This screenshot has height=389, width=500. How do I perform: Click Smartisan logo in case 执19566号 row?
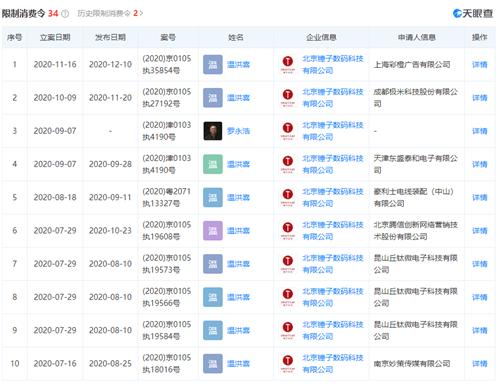tap(288, 297)
